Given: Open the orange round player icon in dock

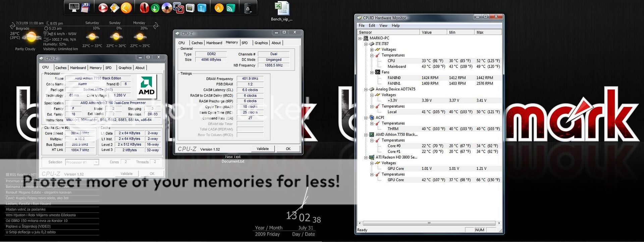Looking at the screenshot, I should (x=126, y=7).
